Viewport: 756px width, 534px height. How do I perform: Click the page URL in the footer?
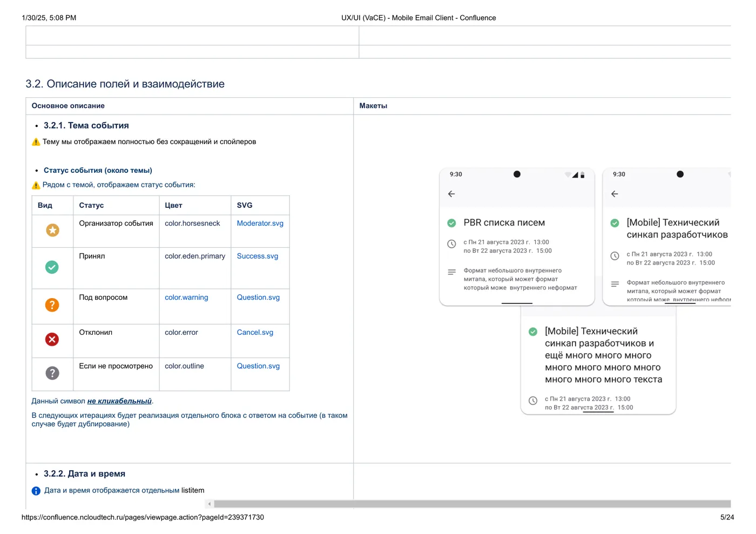(x=143, y=517)
